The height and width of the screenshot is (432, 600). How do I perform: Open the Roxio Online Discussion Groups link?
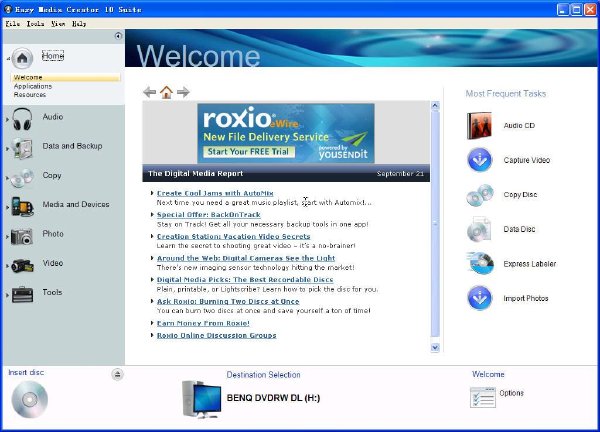point(217,336)
